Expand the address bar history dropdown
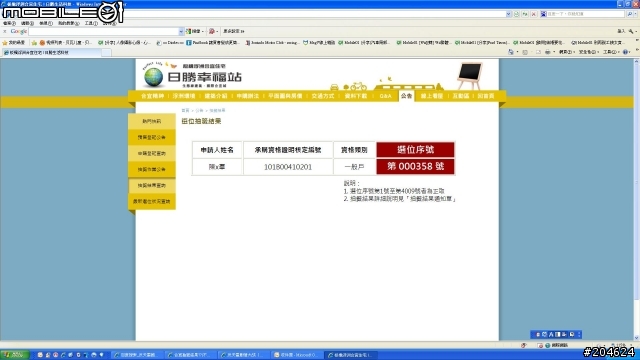The width and height of the screenshot is (640, 360). [x=509, y=14]
